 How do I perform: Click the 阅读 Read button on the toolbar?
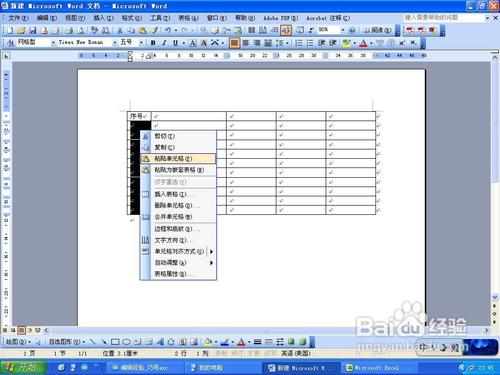(x=377, y=30)
